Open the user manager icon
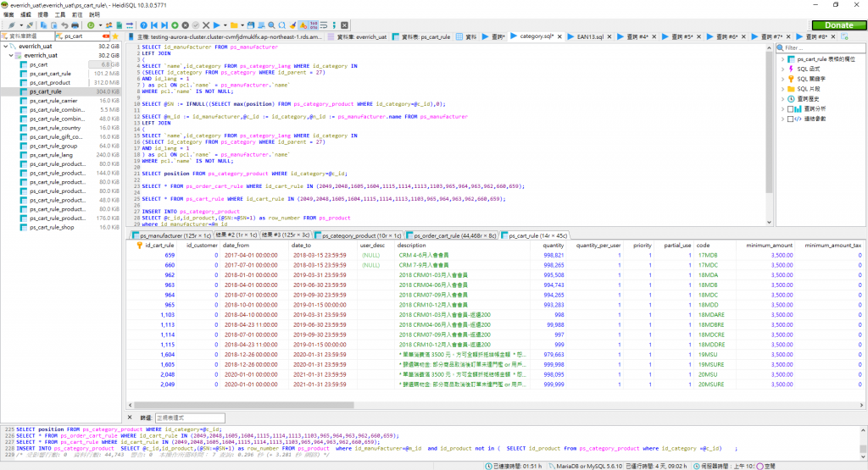868x470 pixels. pos(109,25)
